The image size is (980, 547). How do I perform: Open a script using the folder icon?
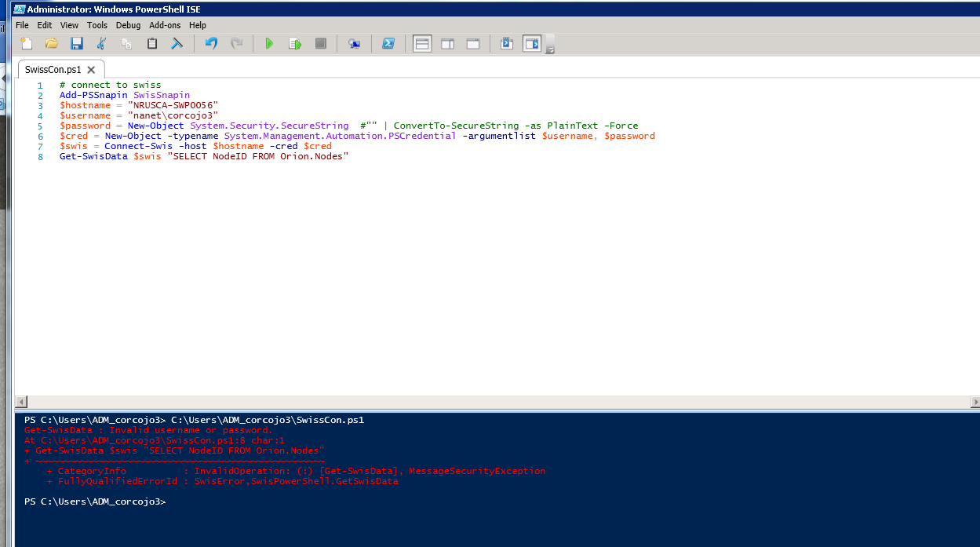click(52, 44)
